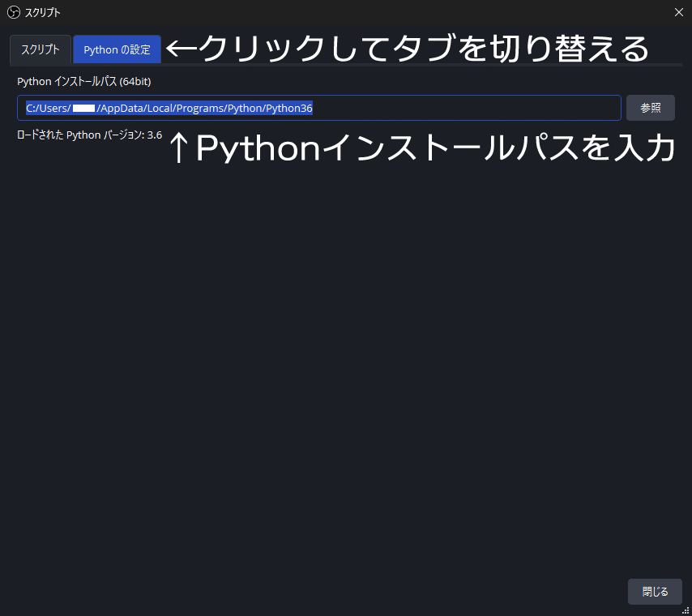The image size is (692, 616).
Task: Select the active Python の設定 tab again
Action: coord(117,49)
